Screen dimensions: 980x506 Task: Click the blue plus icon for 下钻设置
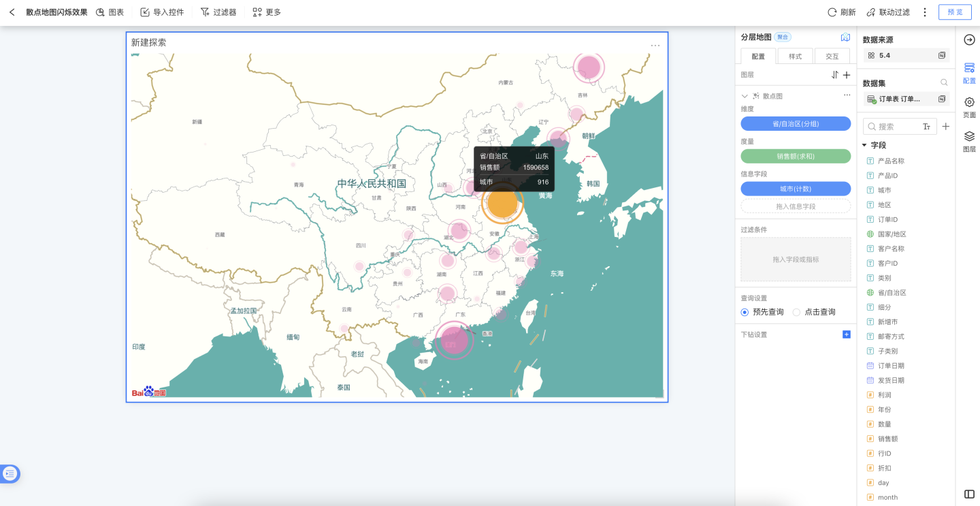[x=847, y=334]
